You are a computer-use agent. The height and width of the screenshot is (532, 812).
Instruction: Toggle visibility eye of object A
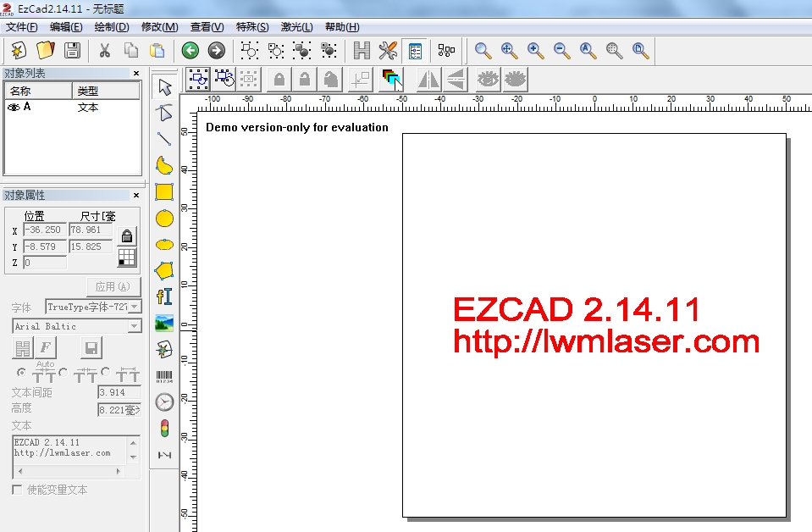tap(14, 107)
